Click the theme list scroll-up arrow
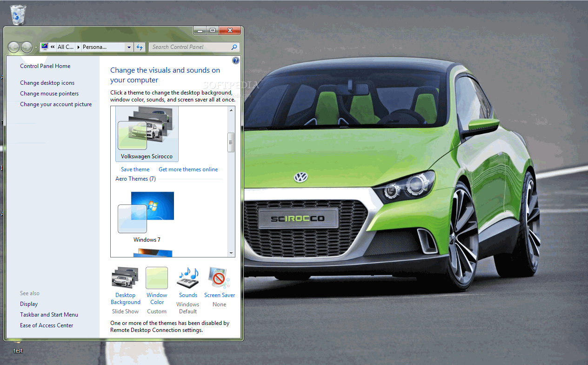Image resolution: width=588 pixels, height=365 pixels. (x=231, y=110)
